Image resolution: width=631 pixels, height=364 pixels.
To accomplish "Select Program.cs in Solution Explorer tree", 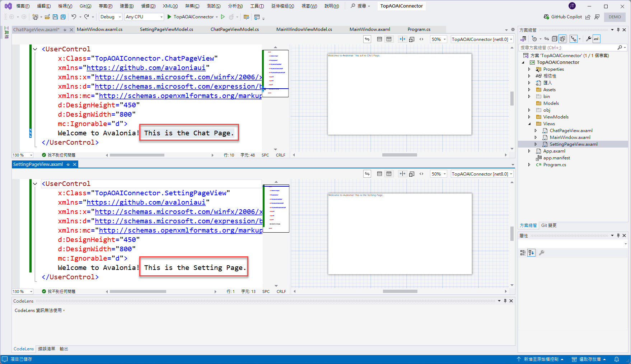I will (554, 165).
